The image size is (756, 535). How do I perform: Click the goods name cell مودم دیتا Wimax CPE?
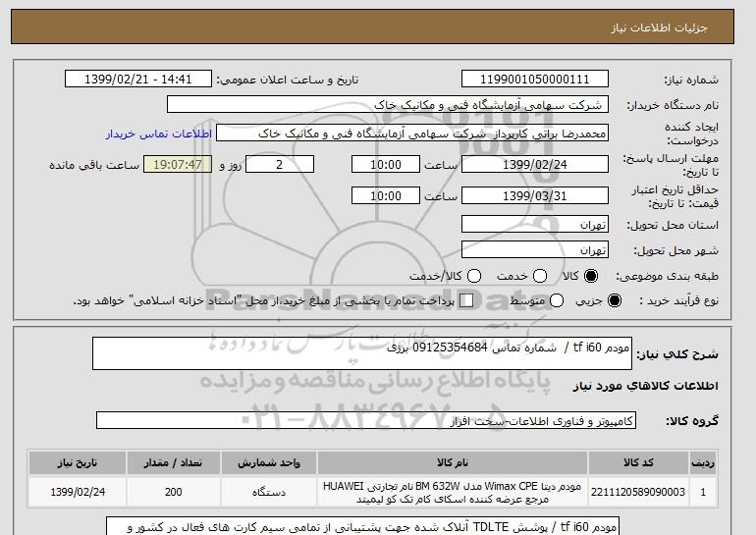click(x=453, y=492)
